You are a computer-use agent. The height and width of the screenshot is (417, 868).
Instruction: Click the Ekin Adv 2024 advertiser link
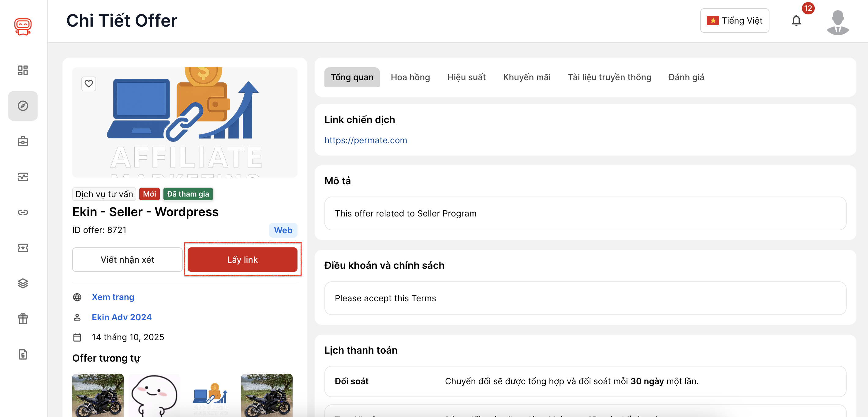(122, 317)
